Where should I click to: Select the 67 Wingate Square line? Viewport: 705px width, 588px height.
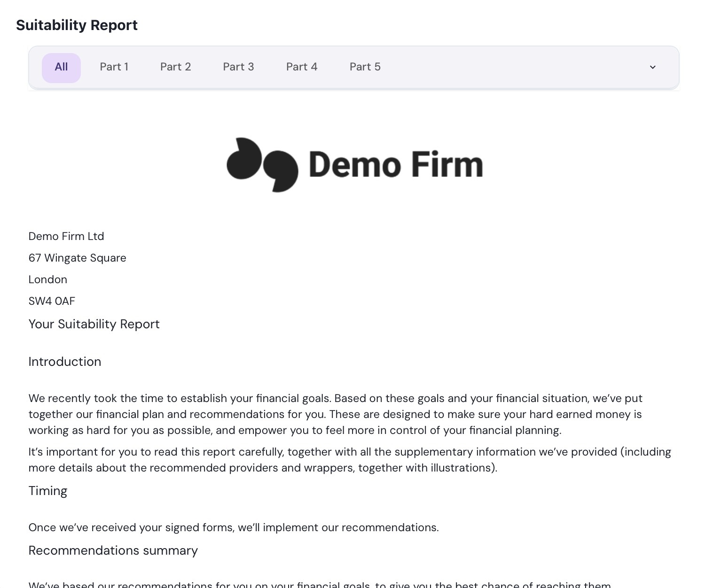point(77,258)
